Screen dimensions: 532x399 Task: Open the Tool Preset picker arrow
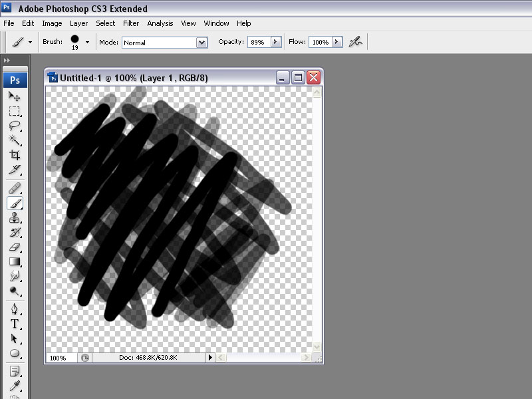[31, 42]
